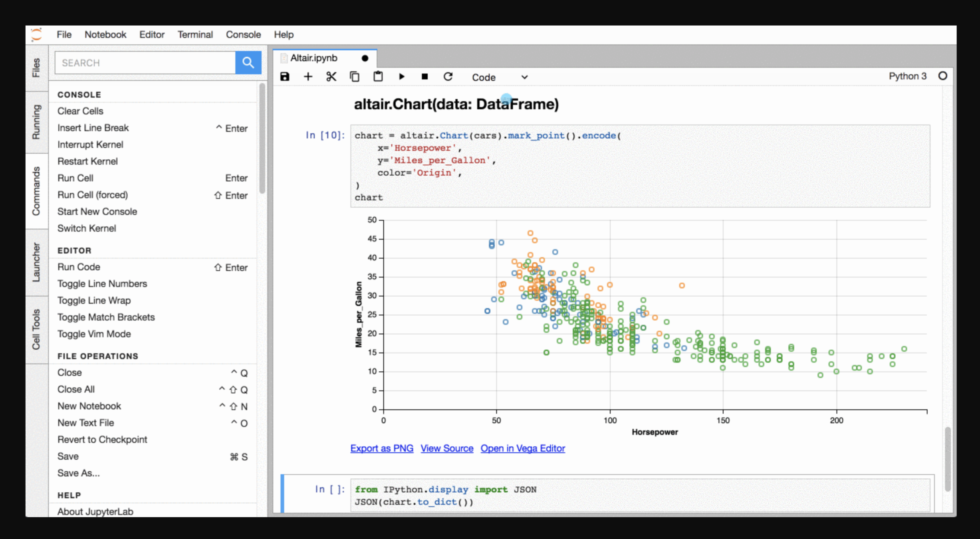Open the Notebook menu
The height and width of the screenshot is (539, 980).
pos(105,35)
